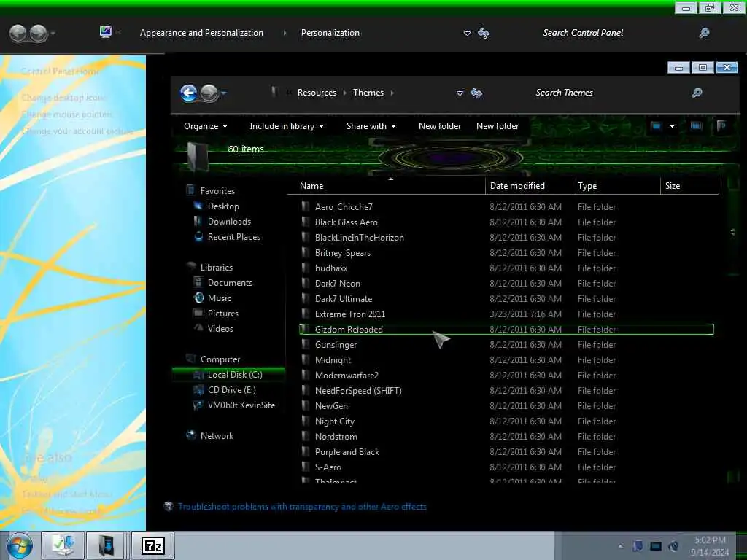747x560 pixels.
Task: Select VM0b0t KevinSite drive
Action: click(241, 405)
